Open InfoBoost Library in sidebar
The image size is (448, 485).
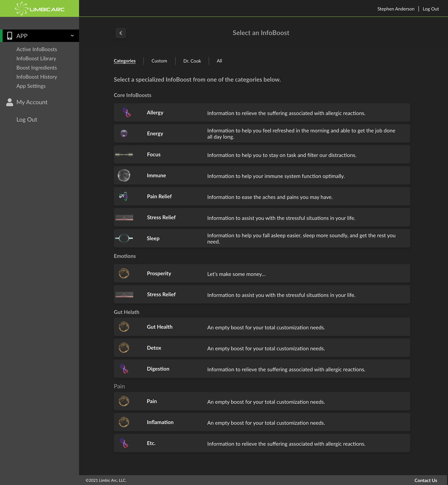click(x=36, y=58)
